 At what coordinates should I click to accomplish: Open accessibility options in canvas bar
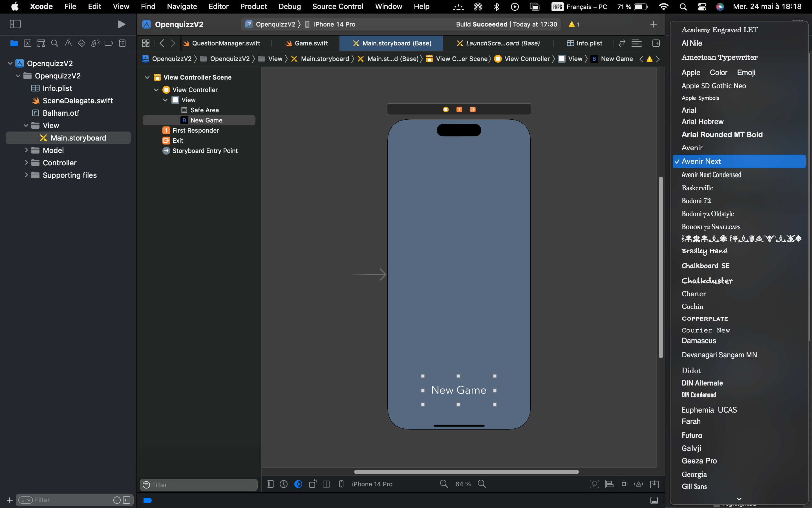tap(284, 484)
